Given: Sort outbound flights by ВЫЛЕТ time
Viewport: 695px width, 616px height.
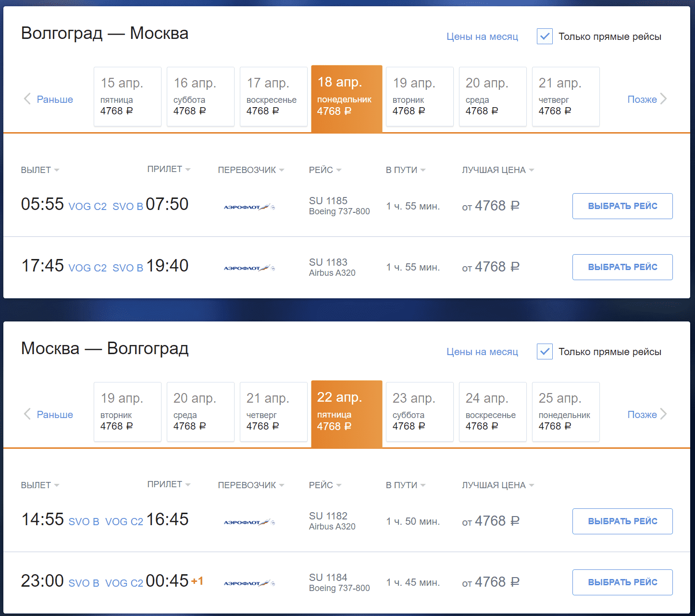Looking at the screenshot, I should point(40,170).
